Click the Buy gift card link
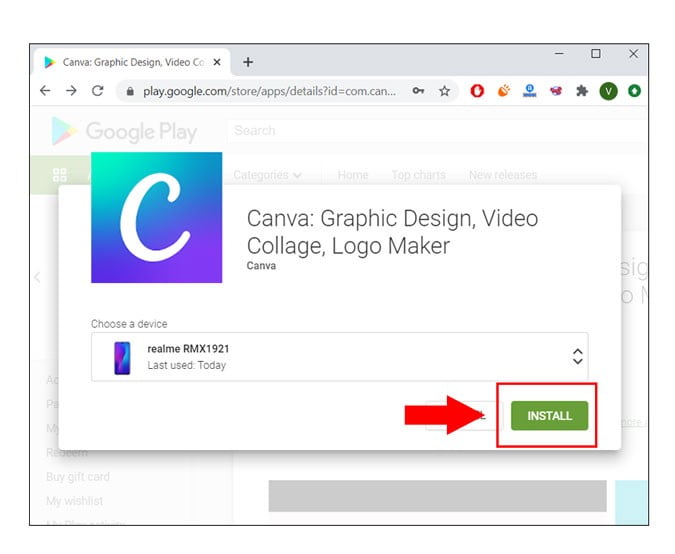Image resolution: width=675 pixels, height=554 pixels. point(78,477)
